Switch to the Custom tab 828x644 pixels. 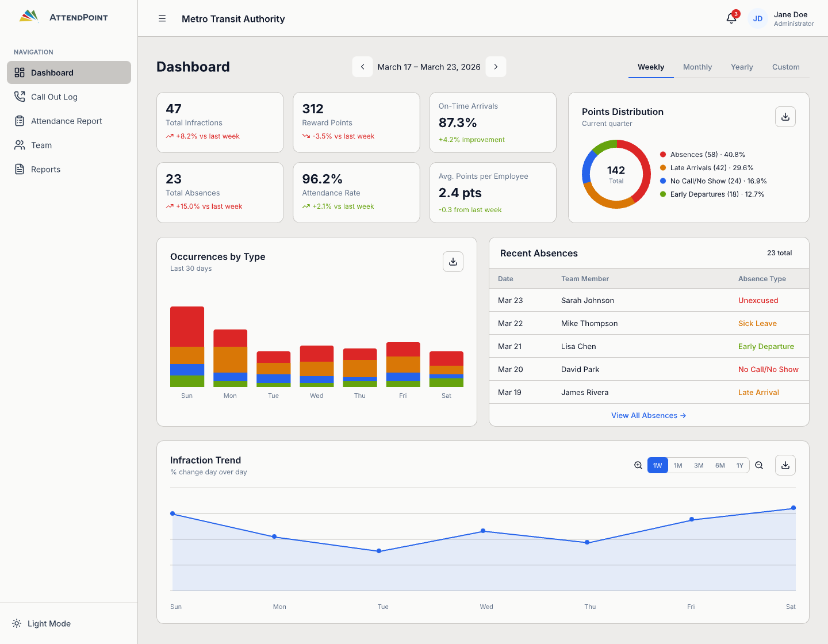786,67
